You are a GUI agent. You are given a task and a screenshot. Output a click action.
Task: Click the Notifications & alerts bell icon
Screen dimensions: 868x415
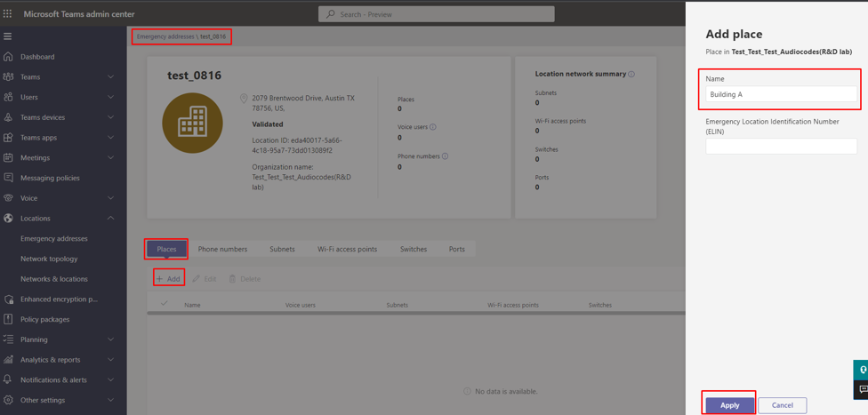tap(8, 379)
